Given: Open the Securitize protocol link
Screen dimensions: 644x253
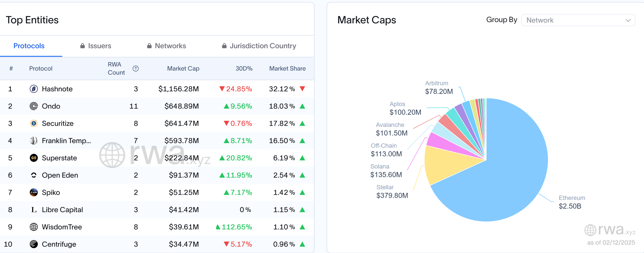Looking at the screenshot, I should coord(58,123).
